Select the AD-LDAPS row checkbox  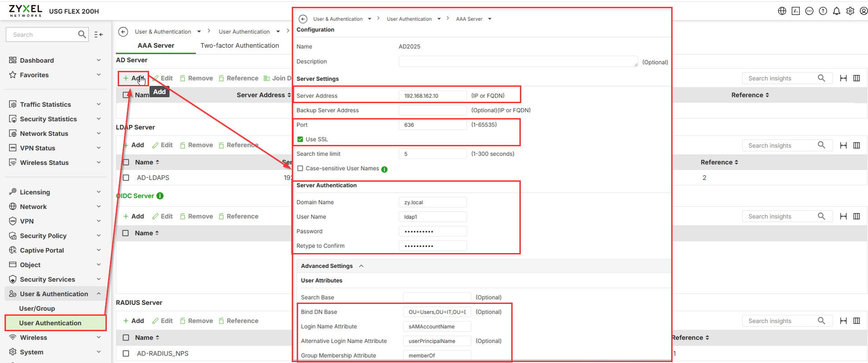[126, 178]
